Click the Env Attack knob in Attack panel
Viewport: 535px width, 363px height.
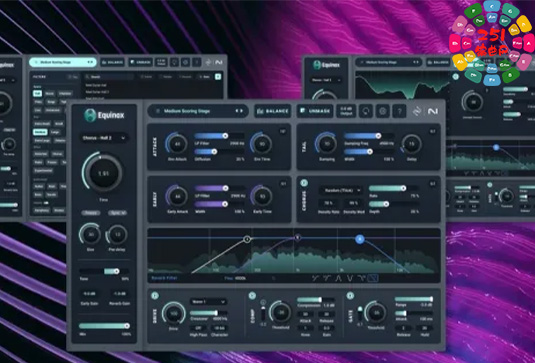tap(177, 144)
